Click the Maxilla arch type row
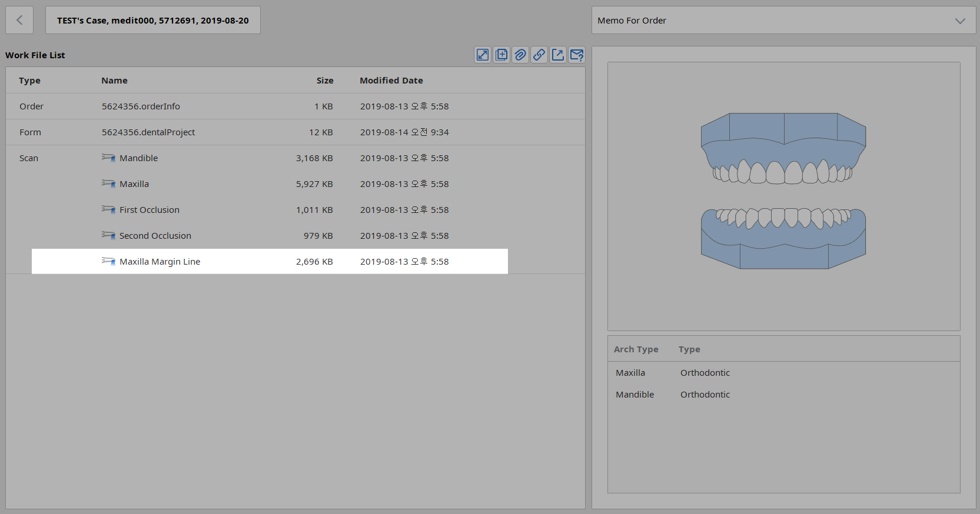 (x=784, y=373)
